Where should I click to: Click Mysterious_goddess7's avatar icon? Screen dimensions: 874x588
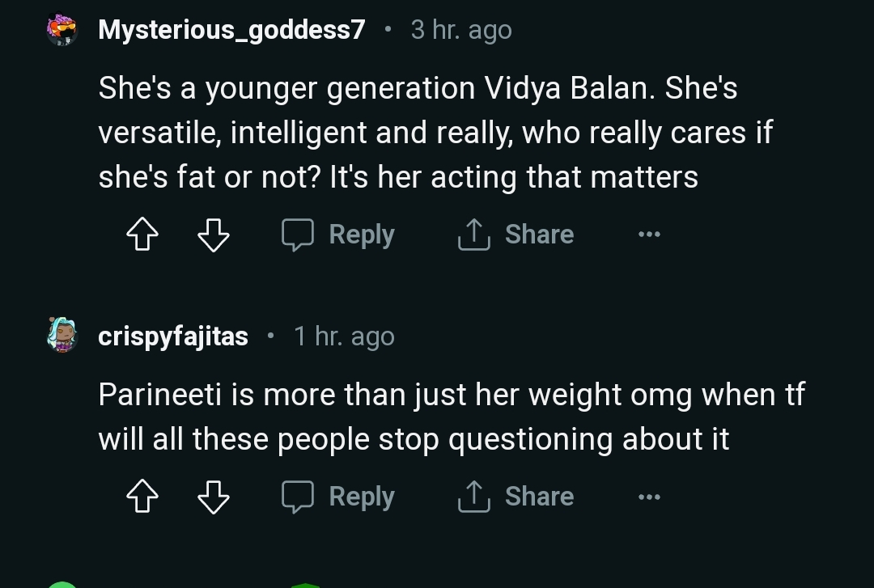point(62,31)
